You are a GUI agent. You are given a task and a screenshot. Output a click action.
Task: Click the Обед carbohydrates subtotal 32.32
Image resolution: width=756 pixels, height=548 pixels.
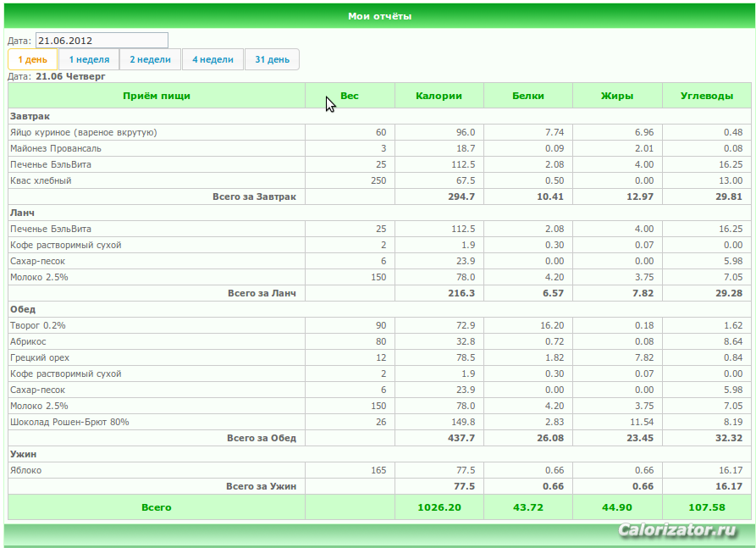pyautogui.click(x=729, y=438)
